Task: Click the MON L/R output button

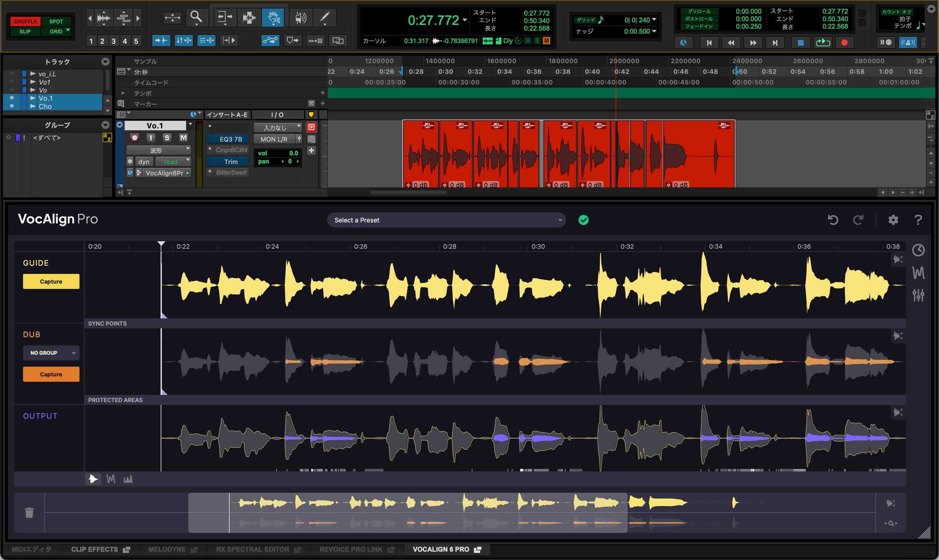Action: 274,139
